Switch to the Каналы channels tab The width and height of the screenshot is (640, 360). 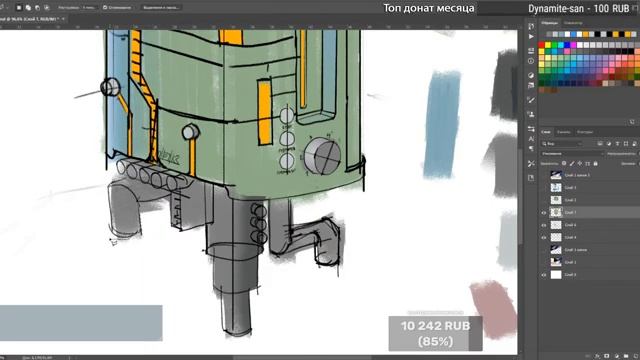(564, 132)
